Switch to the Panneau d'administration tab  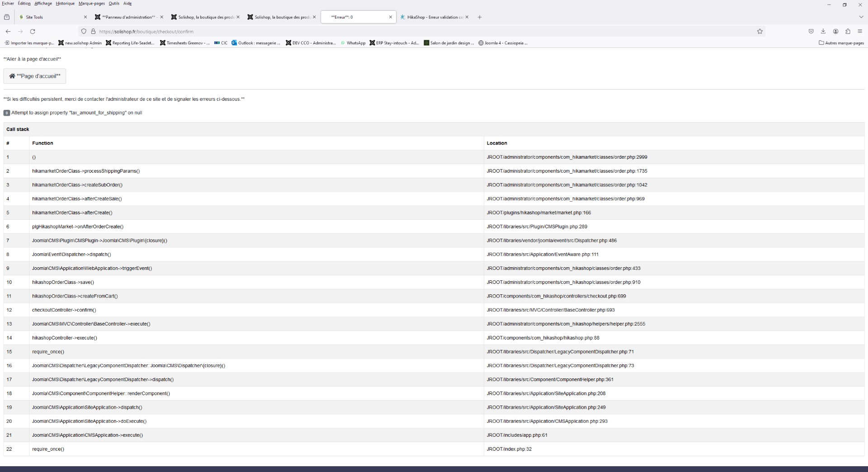tap(129, 17)
